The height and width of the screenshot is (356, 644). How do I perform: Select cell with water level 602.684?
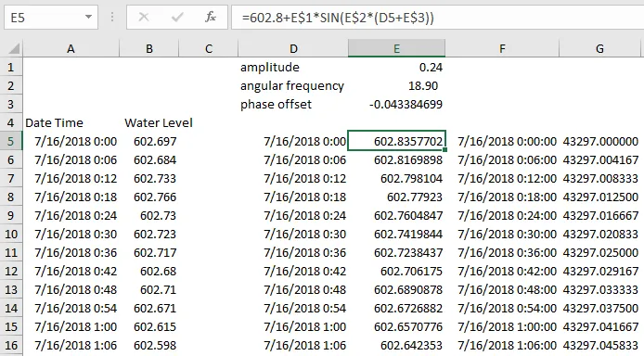(x=149, y=160)
